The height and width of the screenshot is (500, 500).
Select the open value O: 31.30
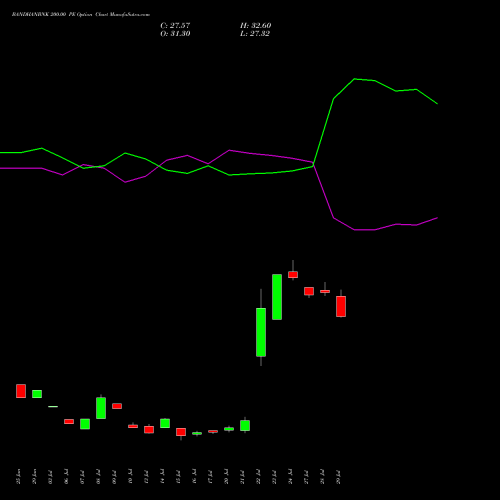[175, 34]
